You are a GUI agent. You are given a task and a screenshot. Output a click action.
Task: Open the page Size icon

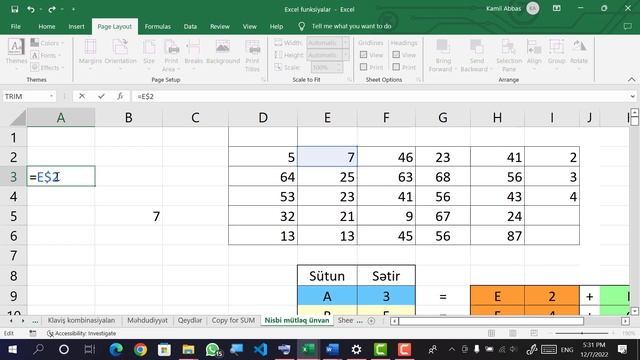[x=149, y=47]
